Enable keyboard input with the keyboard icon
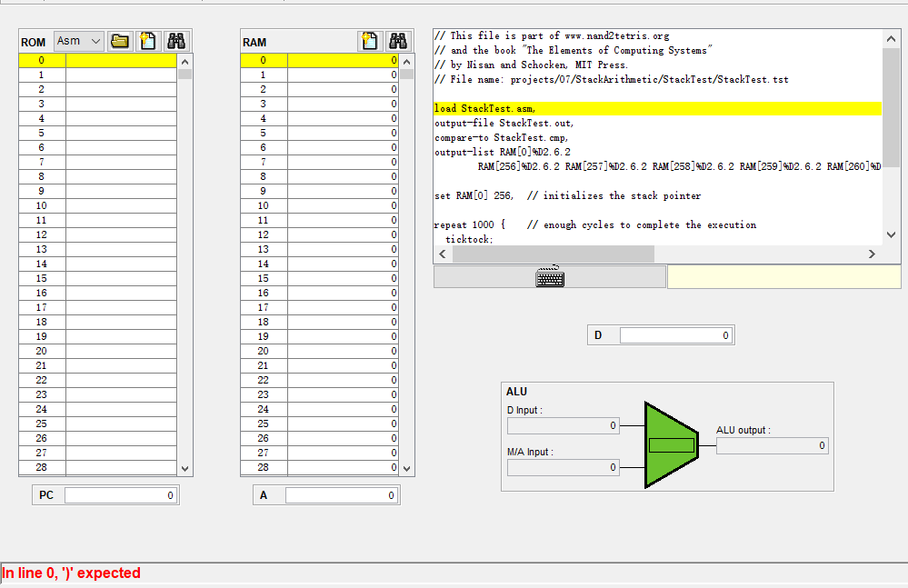Viewport: 908px width, 588px height. tap(549, 277)
